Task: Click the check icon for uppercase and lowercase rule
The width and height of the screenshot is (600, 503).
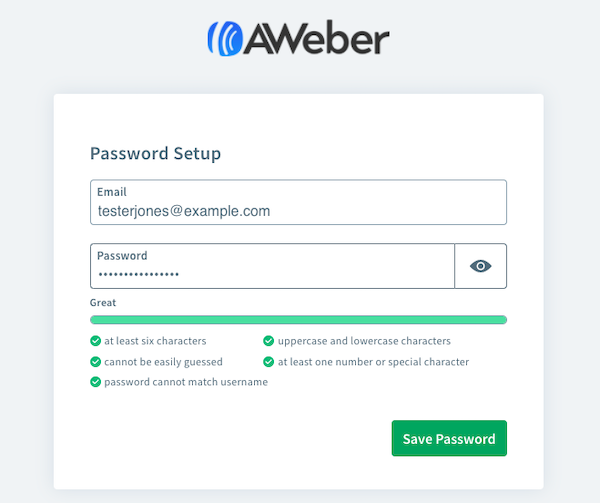Action: pyautogui.click(x=268, y=341)
